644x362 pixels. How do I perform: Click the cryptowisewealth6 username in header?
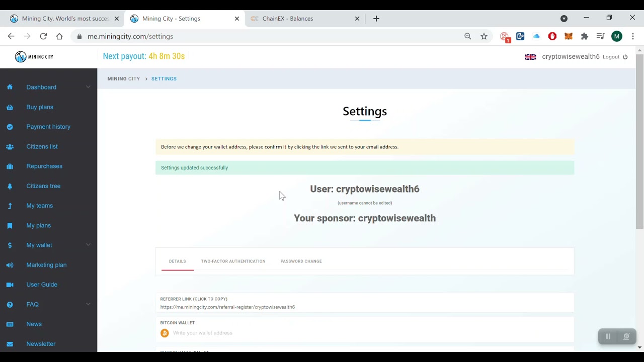pos(571,57)
